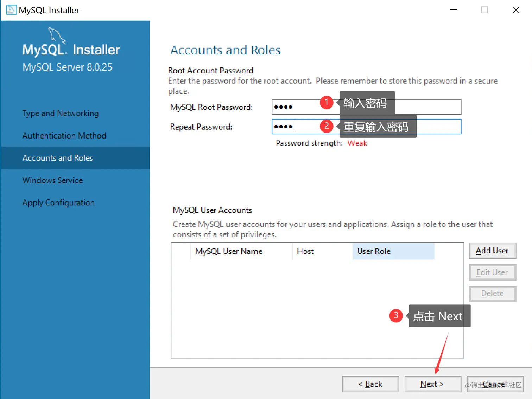Click the Accounts and Roles heading
The height and width of the screenshot is (399, 532).
[x=226, y=50]
